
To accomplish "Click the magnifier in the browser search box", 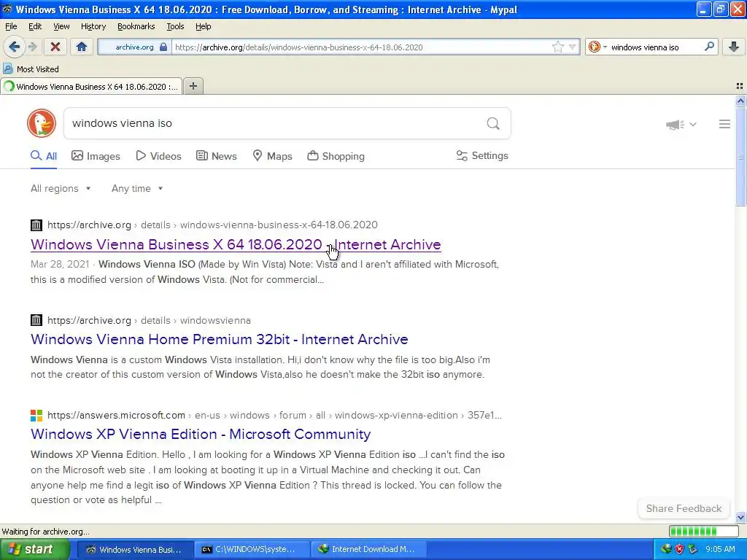I will click(709, 47).
